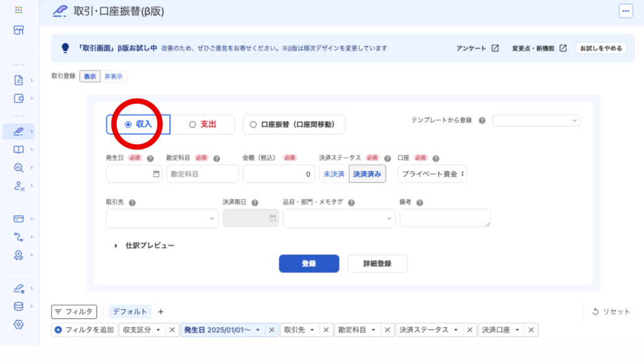
Task: Remove the 取引先 filter with its X
Action: pyautogui.click(x=326, y=330)
